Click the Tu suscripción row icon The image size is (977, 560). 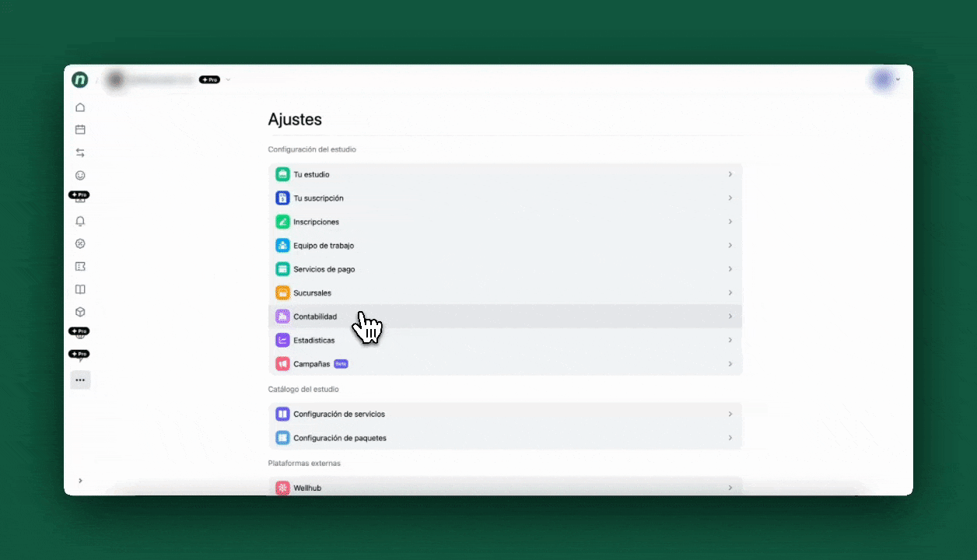(282, 198)
